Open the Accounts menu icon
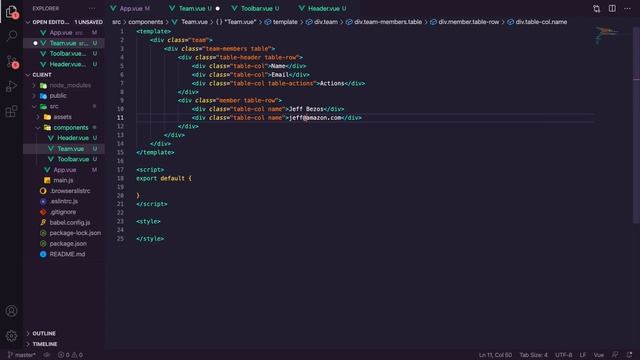This screenshot has height=360, width=640. (x=11, y=311)
